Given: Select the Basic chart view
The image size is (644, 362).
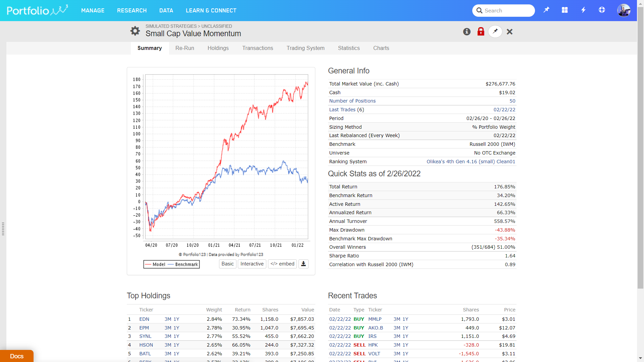Looking at the screenshot, I should click(x=227, y=264).
